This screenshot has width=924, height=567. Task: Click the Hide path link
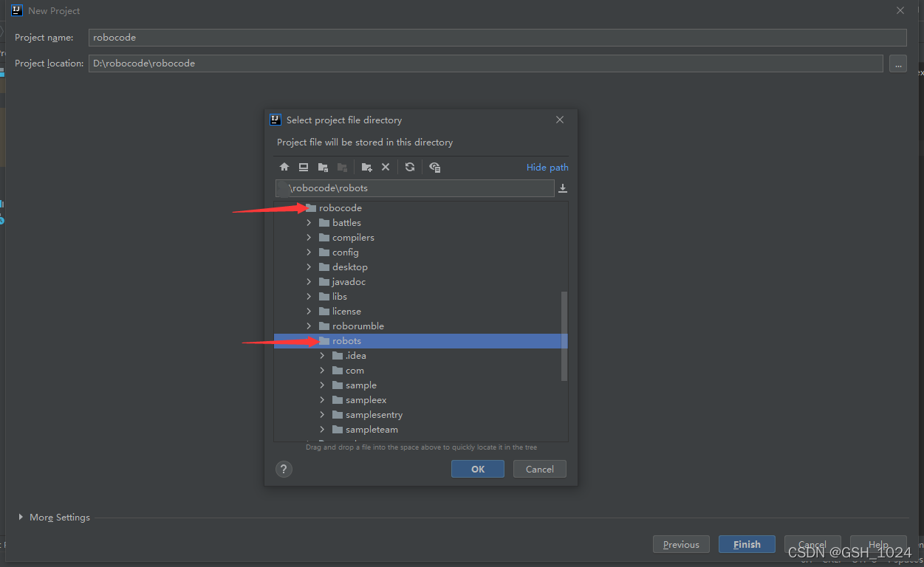coord(547,168)
